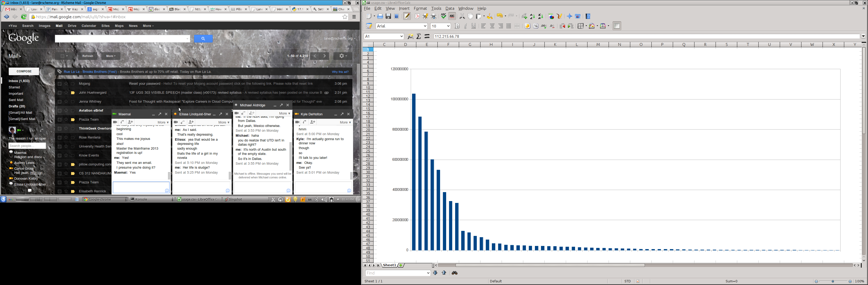Star the Jenna Whitney email
The height and width of the screenshot is (285, 868).
click(x=66, y=102)
